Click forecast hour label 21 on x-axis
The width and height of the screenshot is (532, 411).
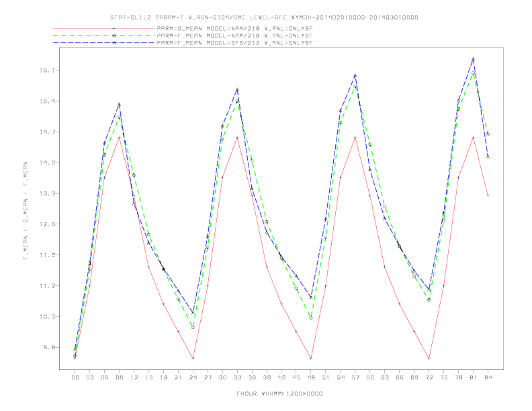tap(178, 377)
